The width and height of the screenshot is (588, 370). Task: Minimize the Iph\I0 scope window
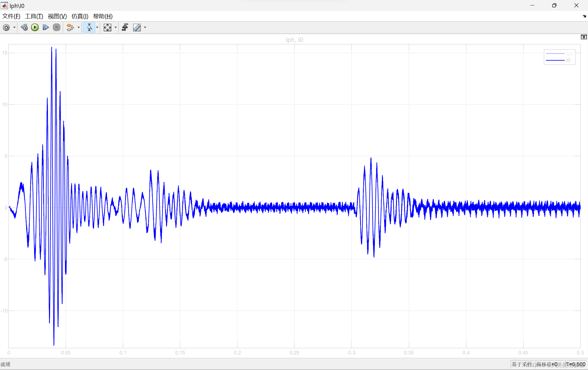point(532,5)
